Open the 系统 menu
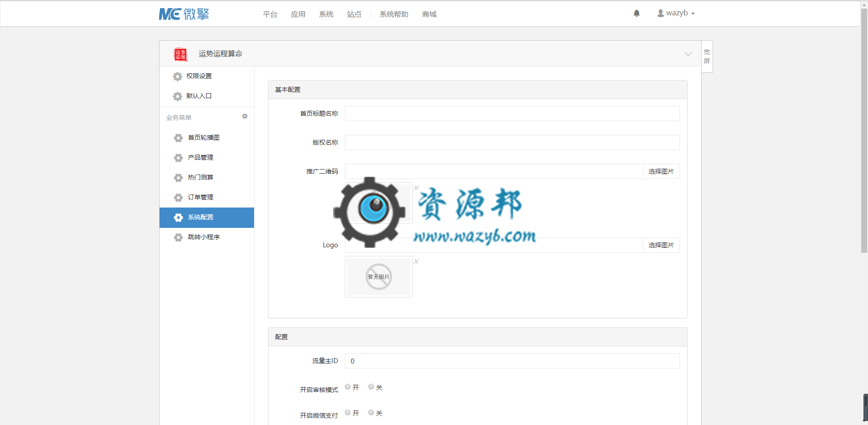 click(326, 14)
